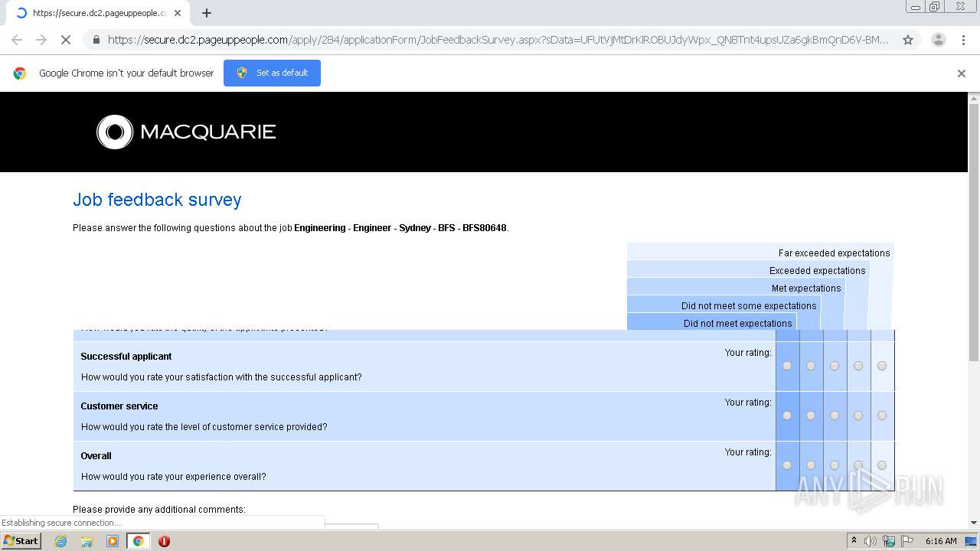980x551 pixels.
Task: Click Did not meet some expectations label
Action: [x=749, y=306]
